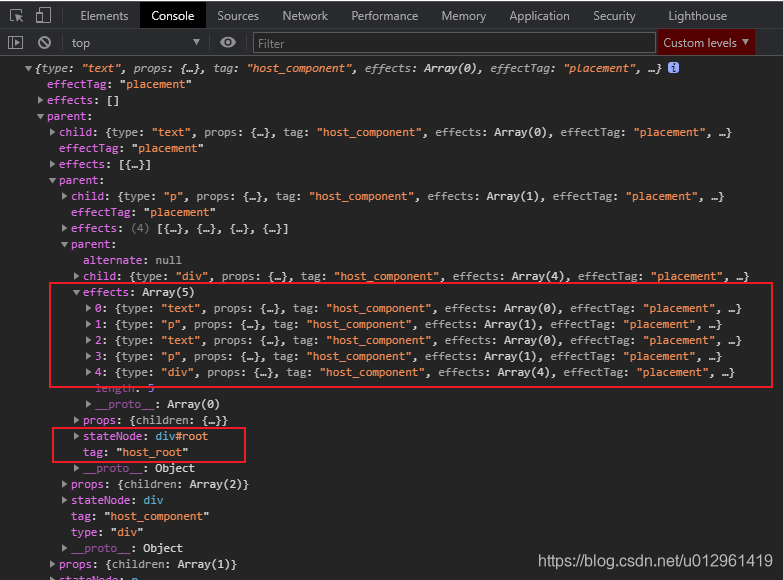Select the topmost effectTag "placement" line
Screen dimensions: 783x580
119,84
